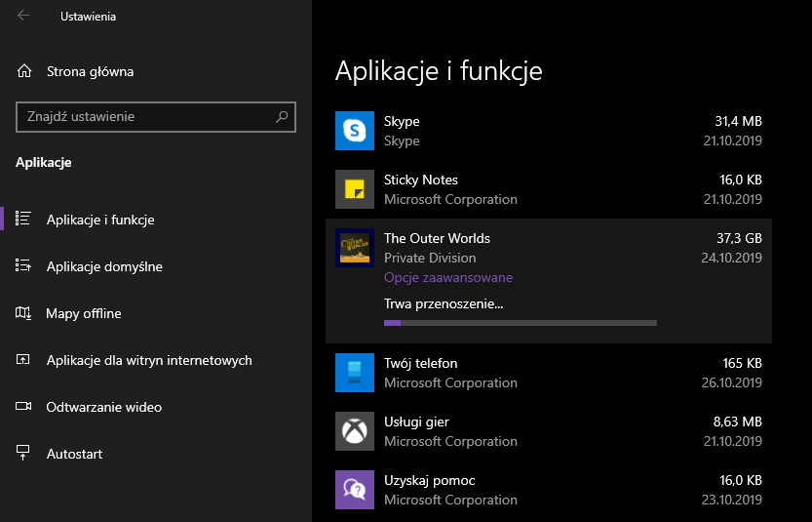Screen dimensions: 812x522
Task: Select the Twój telefon app name
Action: tap(420, 363)
